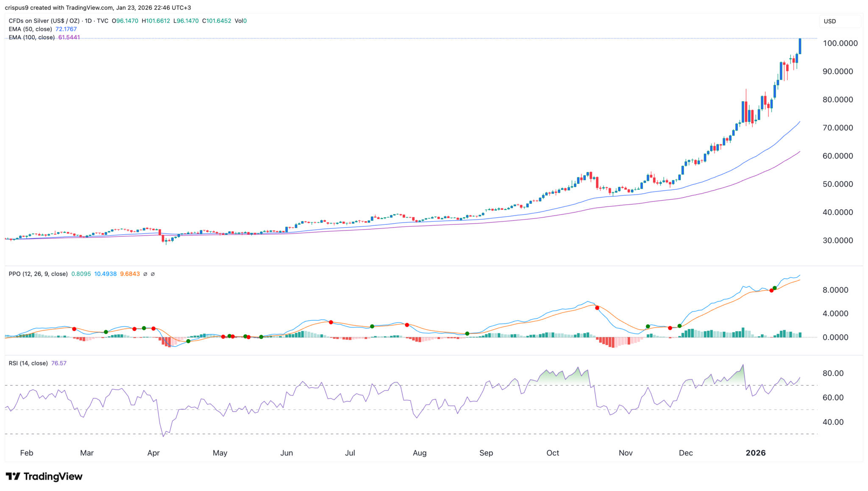Open the PPO (12, 26, 9, close) legend

click(x=38, y=274)
